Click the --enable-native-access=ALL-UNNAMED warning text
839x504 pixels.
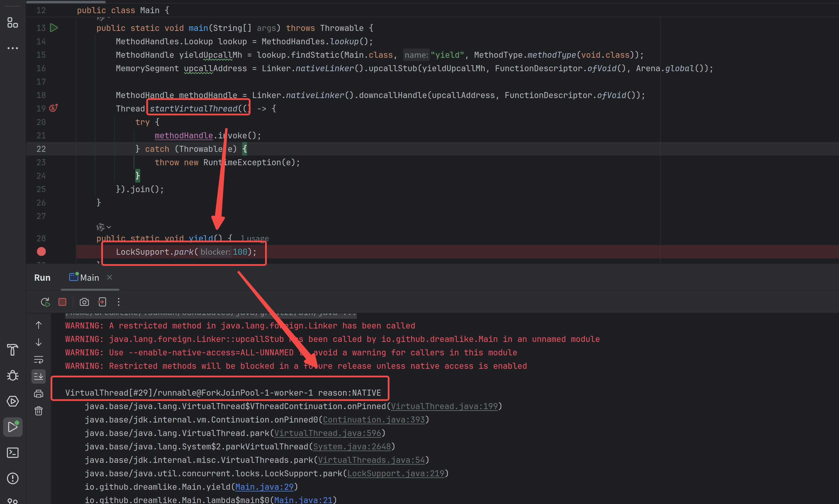pyautogui.click(x=211, y=352)
